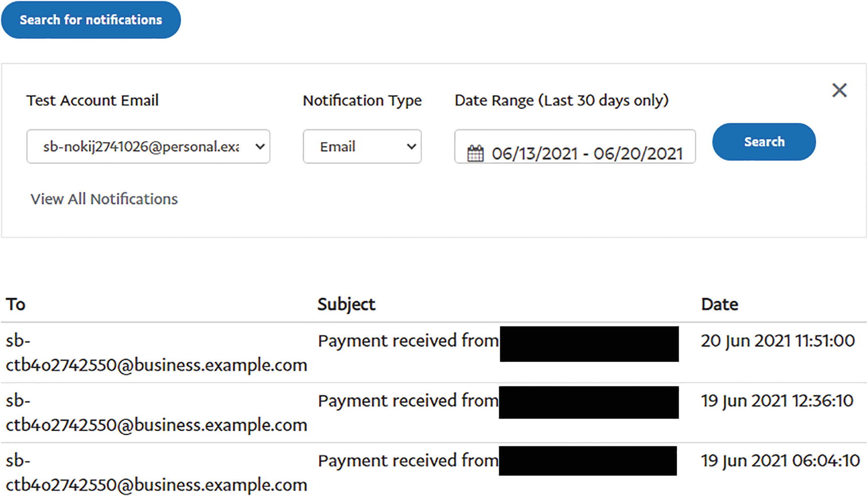Click the Search for notifications button
868x496 pixels.
coord(91,20)
